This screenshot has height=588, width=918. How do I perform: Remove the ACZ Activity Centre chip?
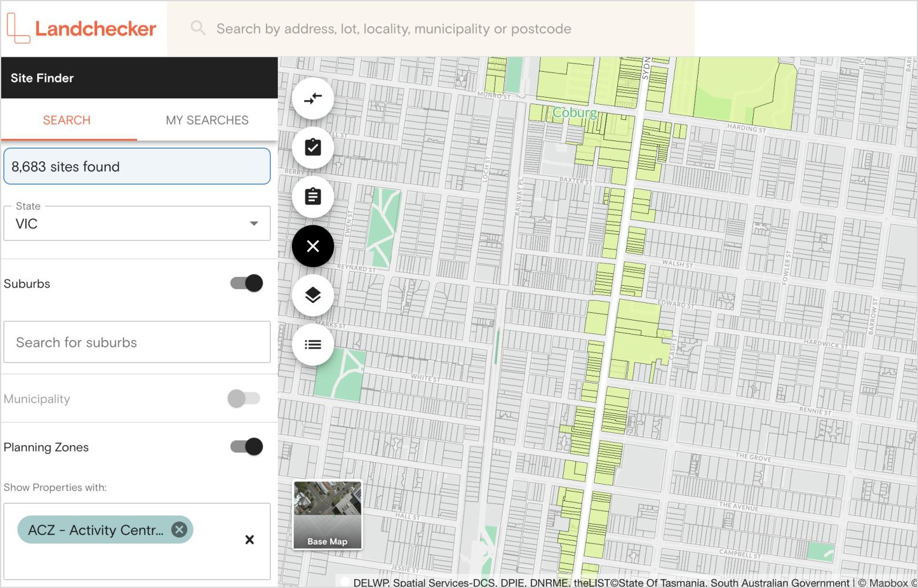[x=179, y=530]
